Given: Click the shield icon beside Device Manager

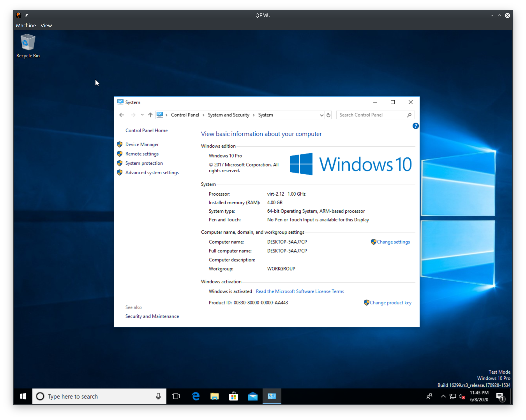Looking at the screenshot, I should tap(120, 144).
